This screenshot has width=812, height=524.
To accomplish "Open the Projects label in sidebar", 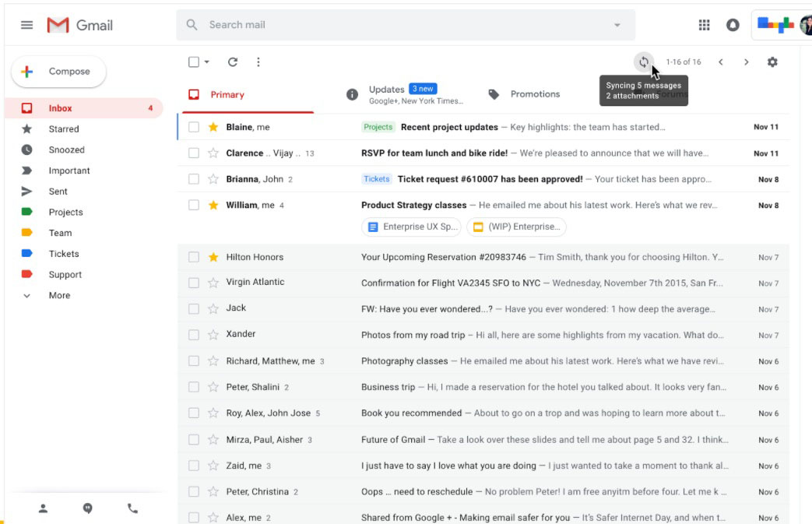I will 65,213.
